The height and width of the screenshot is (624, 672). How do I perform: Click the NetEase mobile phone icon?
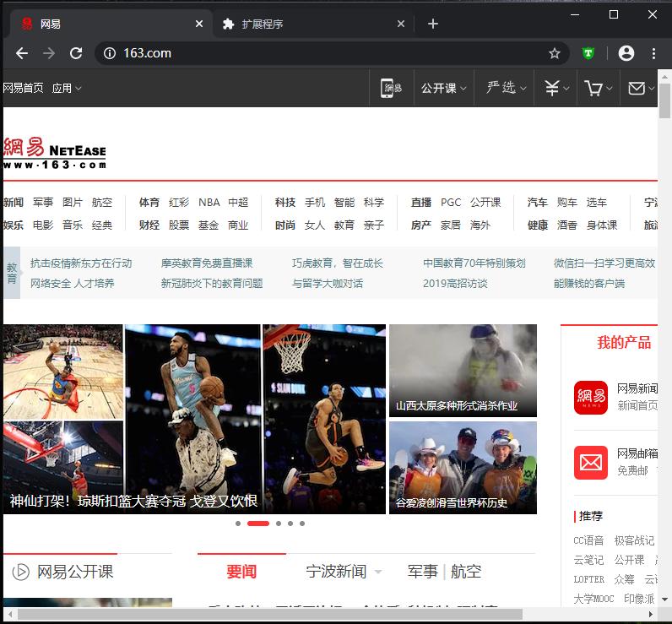[391, 89]
